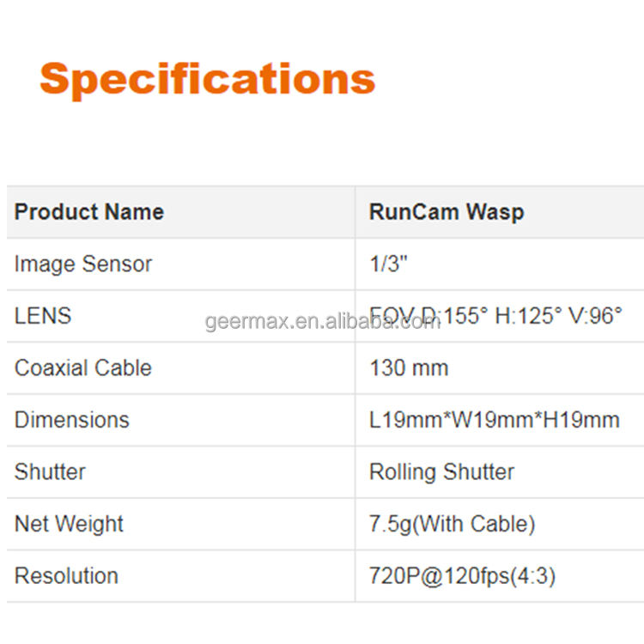Select the Image Sensor row label
The image size is (644, 644).
click(x=82, y=264)
